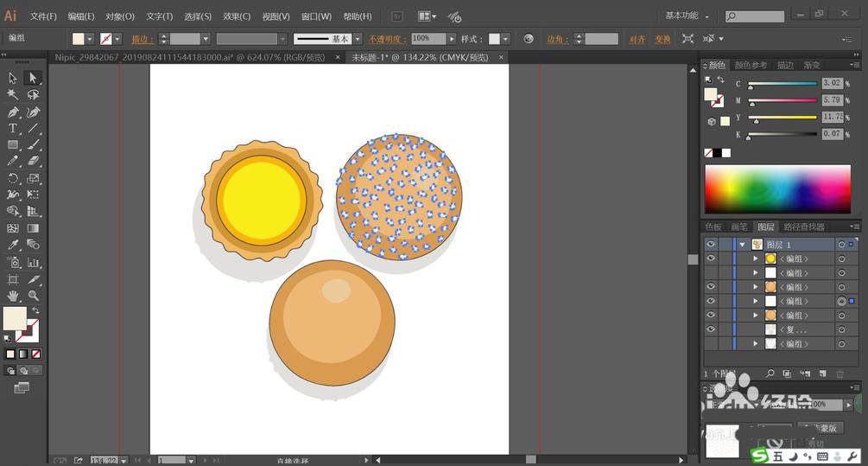Select the Gradient tool in the toolbox
868x466 pixels.
pos(33,228)
